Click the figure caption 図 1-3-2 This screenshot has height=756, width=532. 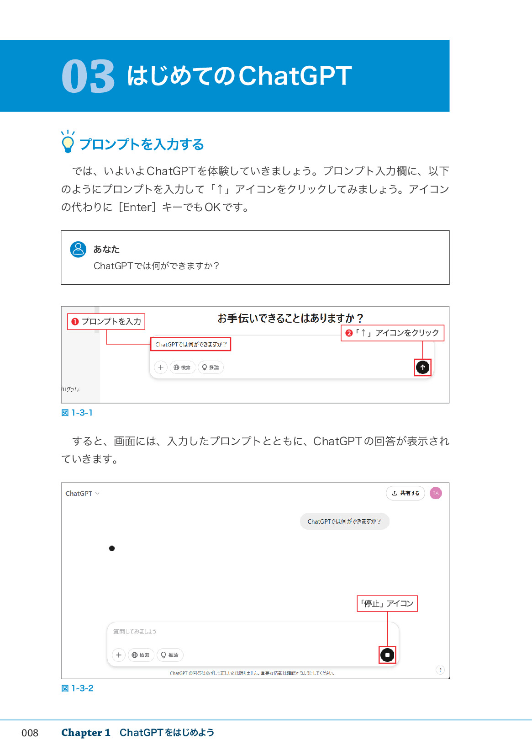(77, 688)
